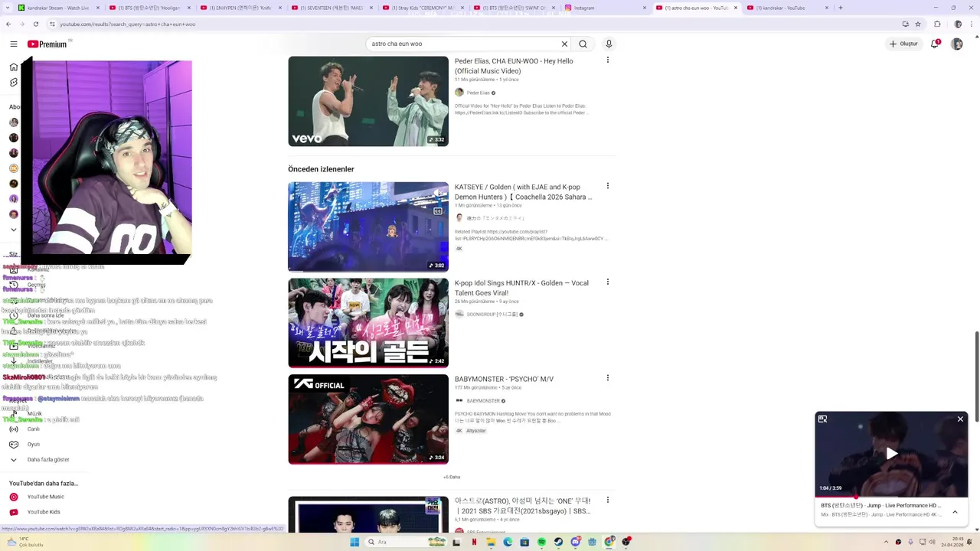
Task: Play the KATSEYE Golden Coachella thumbnail
Action: (368, 227)
